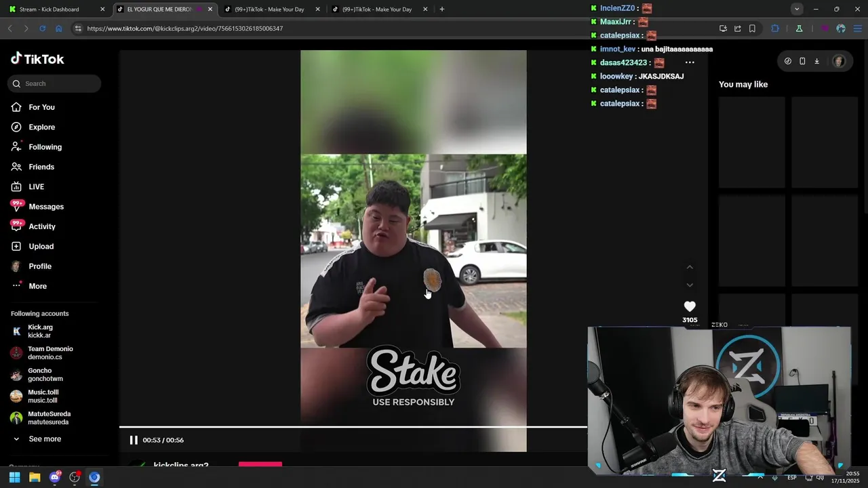The width and height of the screenshot is (868, 488).
Task: Open the site information icon in address bar
Action: (x=78, y=28)
